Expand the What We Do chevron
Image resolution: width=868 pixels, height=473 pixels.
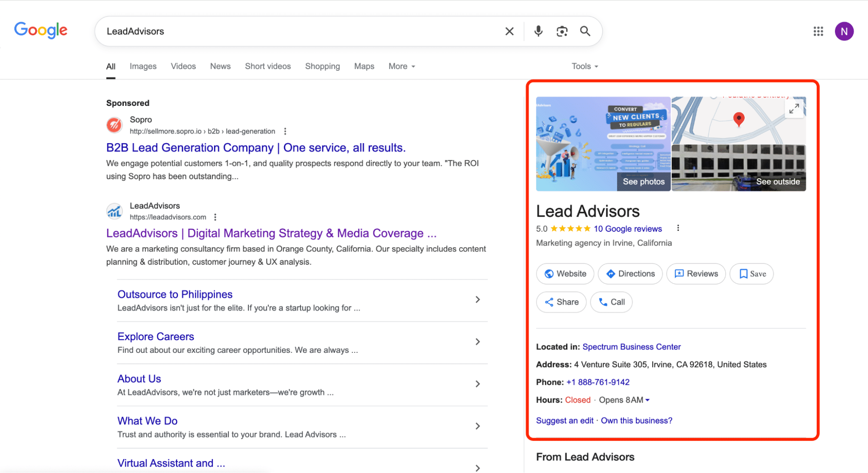click(x=478, y=426)
